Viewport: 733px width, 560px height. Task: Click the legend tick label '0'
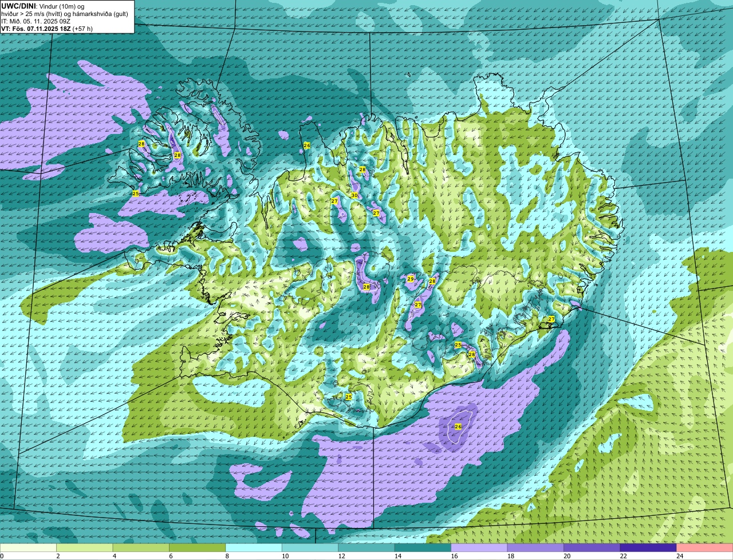(2, 555)
